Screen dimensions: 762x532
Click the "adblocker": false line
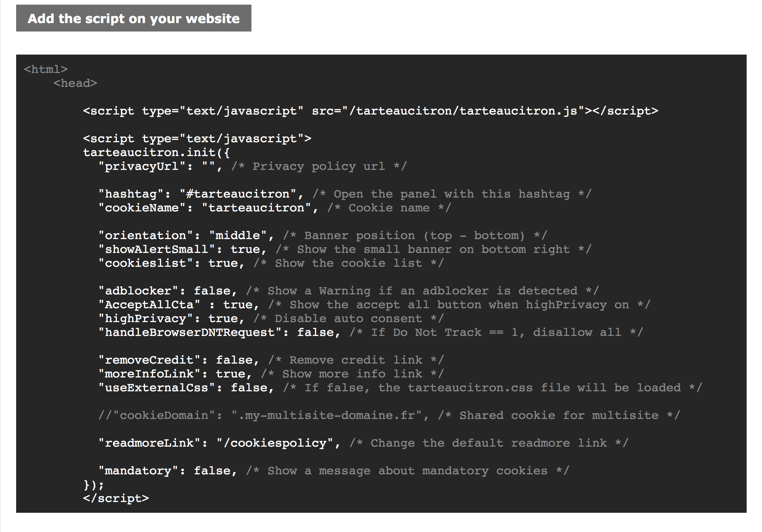pyautogui.click(x=348, y=291)
